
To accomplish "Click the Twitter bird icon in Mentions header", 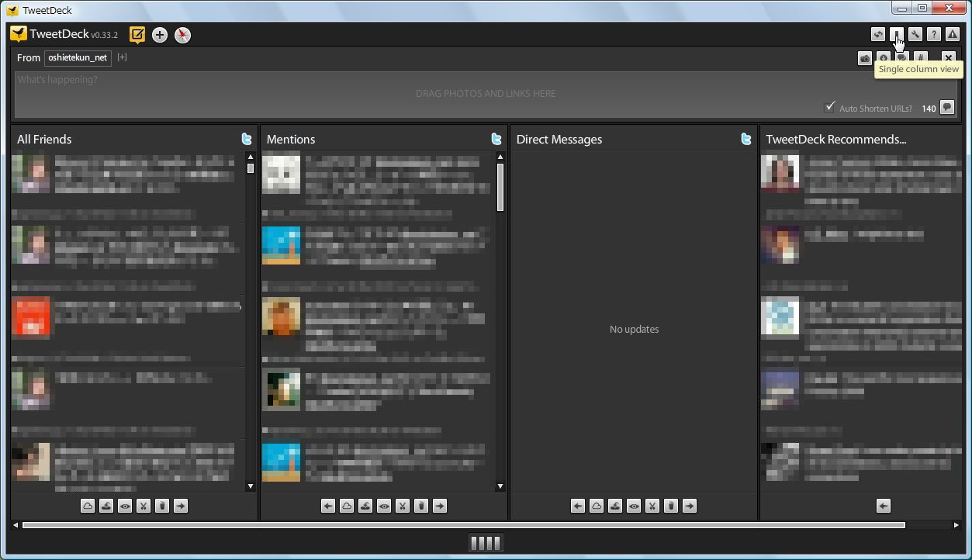I will pos(496,140).
